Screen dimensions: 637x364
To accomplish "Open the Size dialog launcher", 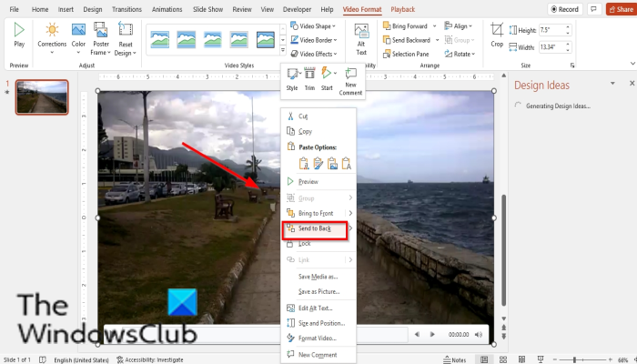I will pyautogui.click(x=572, y=66).
